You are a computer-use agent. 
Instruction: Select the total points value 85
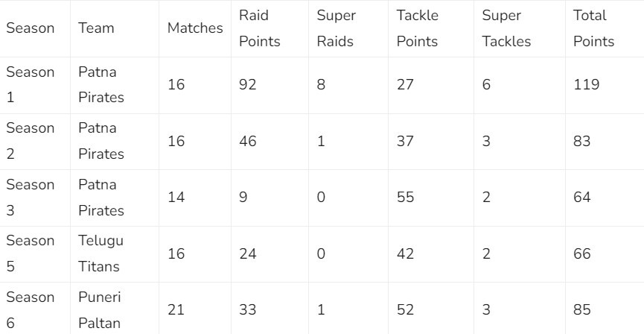point(582,309)
